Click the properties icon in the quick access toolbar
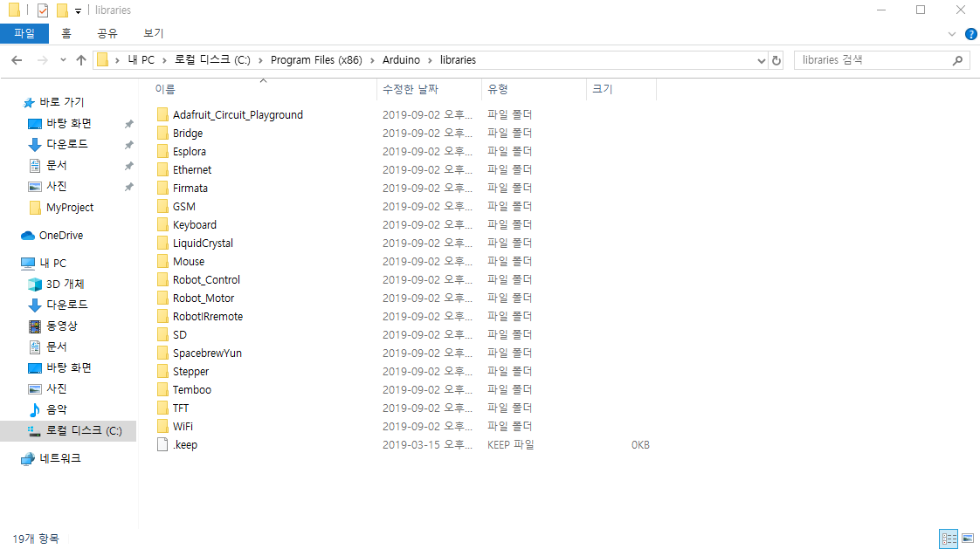The image size is (980, 549). [x=43, y=10]
